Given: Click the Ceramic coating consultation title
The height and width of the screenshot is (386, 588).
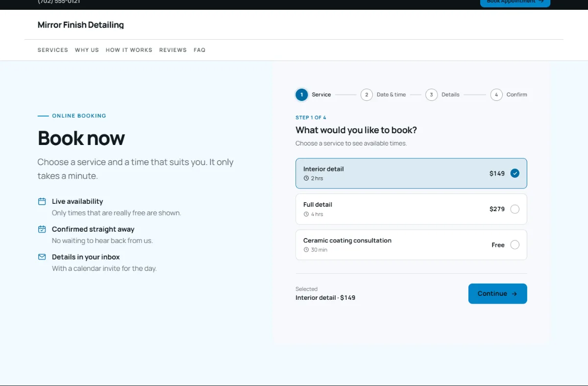Looking at the screenshot, I should [x=347, y=241].
